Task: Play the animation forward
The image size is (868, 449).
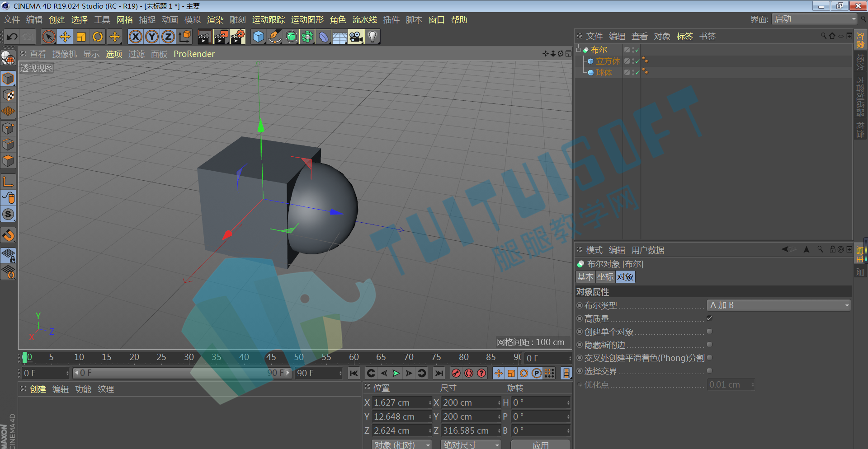Action: tap(396, 373)
